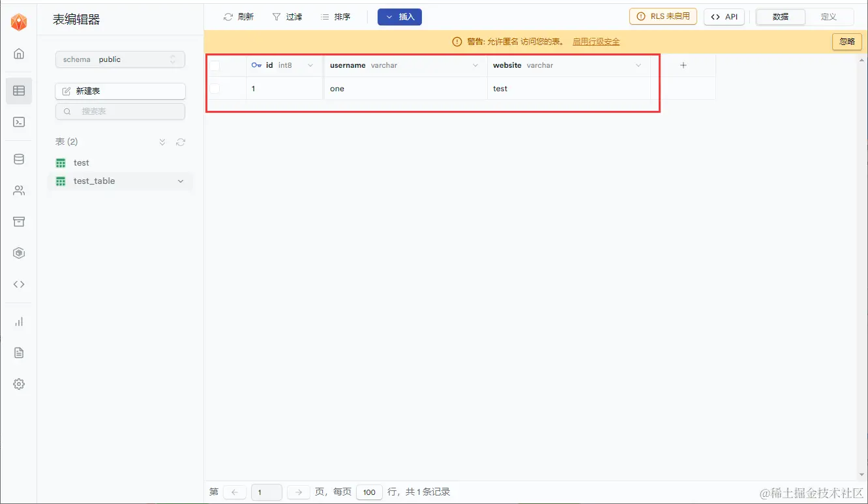
Task: Open the SQL editor terminal icon
Action: [19, 122]
